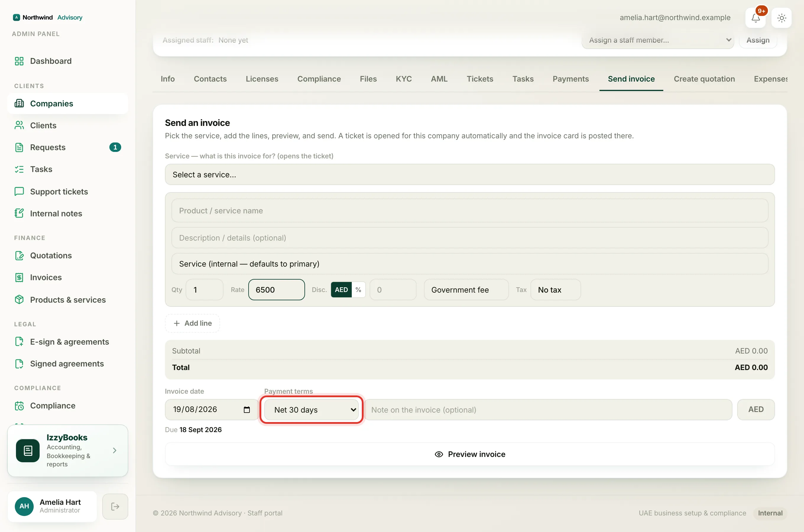Switch to the AML tab
Image resolution: width=804 pixels, height=532 pixels.
439,79
